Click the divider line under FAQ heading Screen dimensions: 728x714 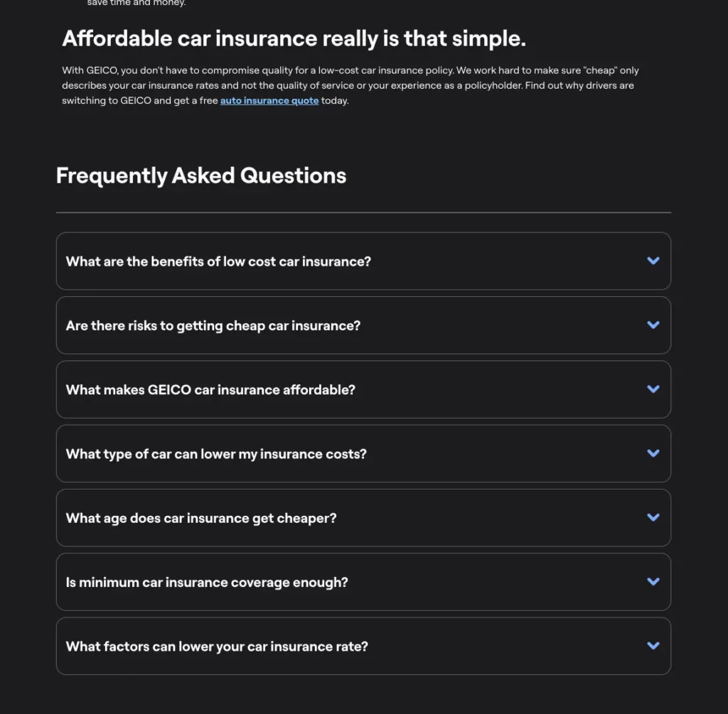(363, 212)
